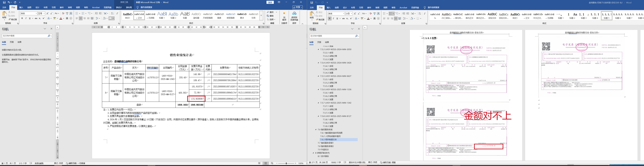The height and width of the screenshot is (166, 644).
Task: Open the font size dropdown showing 小四
Action: point(351,14)
